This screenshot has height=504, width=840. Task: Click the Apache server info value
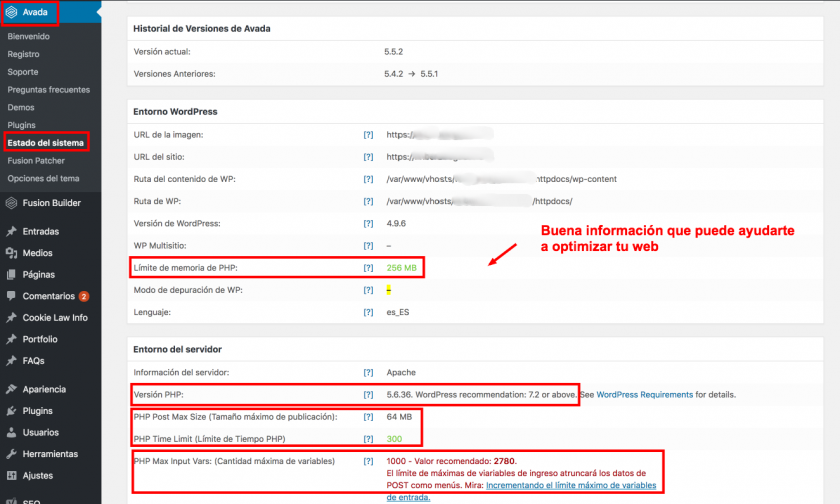point(401,372)
